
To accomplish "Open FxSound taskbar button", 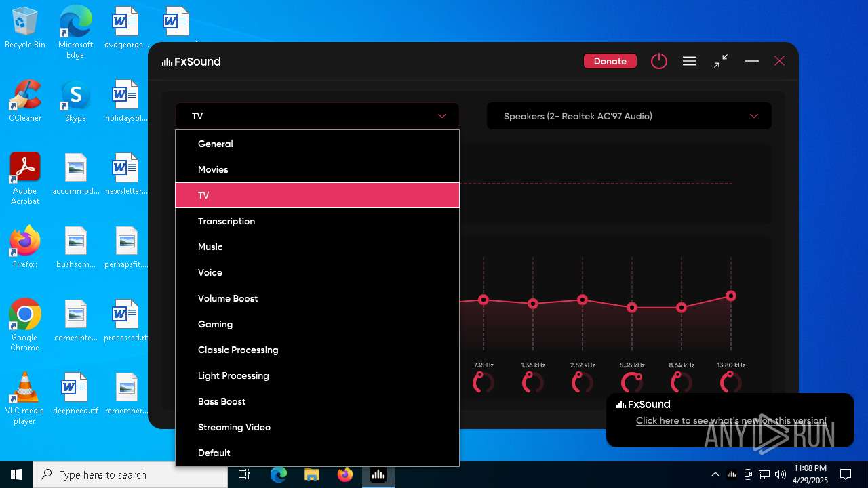I will coord(378,474).
